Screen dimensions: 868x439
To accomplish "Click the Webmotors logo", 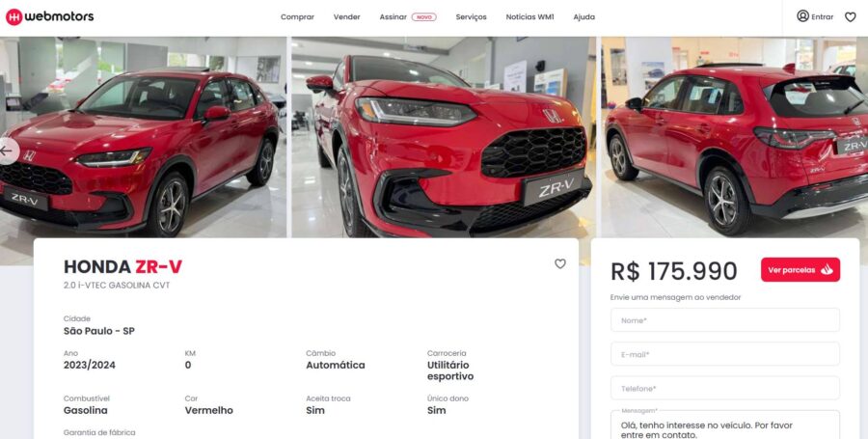I will 49,16.
